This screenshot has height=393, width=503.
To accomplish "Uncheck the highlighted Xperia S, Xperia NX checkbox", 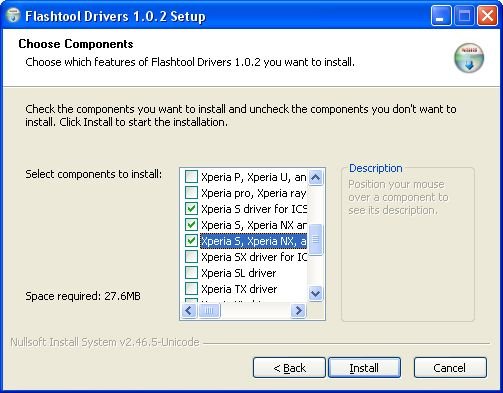I will coord(191,241).
